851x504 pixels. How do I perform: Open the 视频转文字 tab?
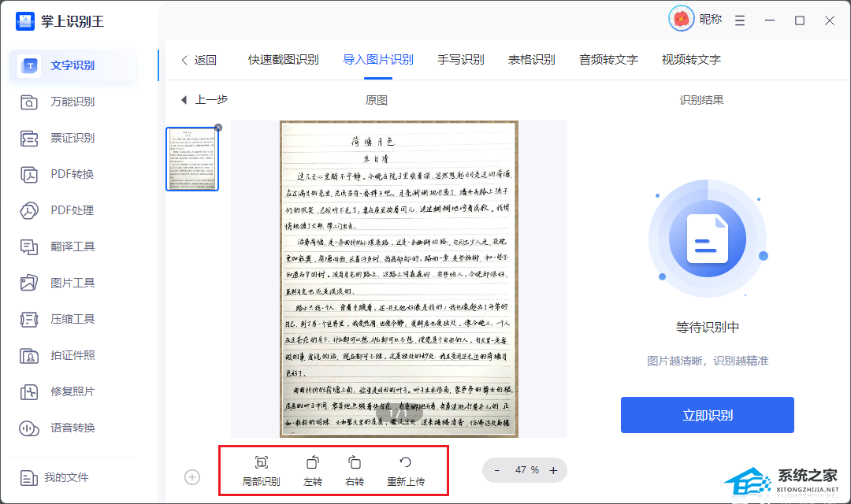tap(691, 60)
